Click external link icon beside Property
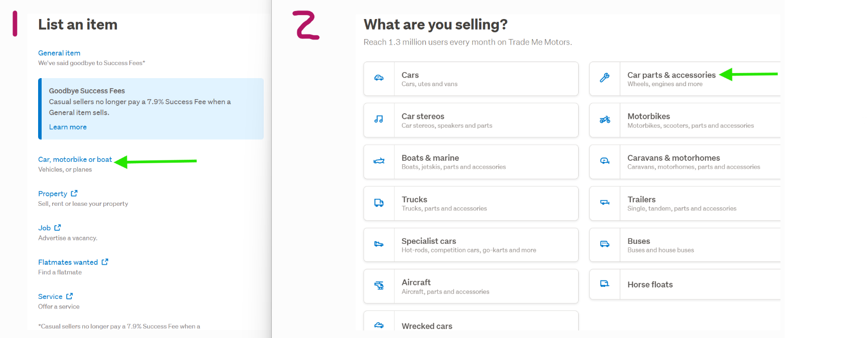Viewport: 868px width, 338px height. [x=74, y=193]
